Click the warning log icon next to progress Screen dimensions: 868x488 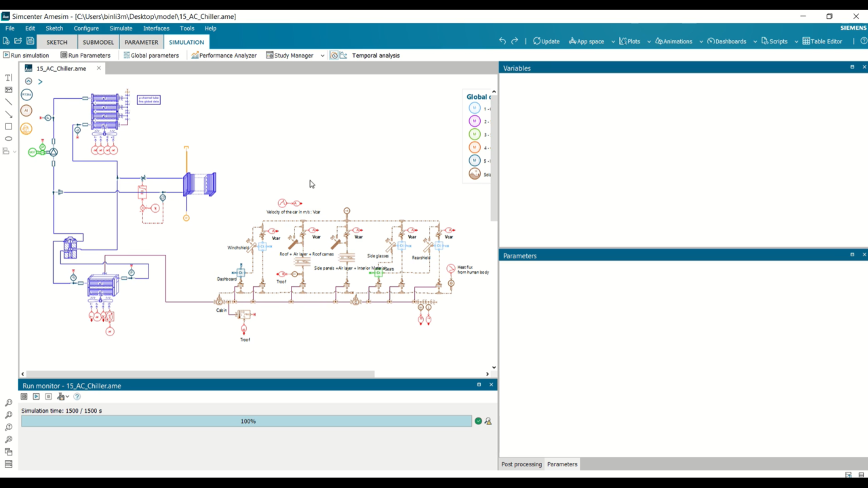488,421
